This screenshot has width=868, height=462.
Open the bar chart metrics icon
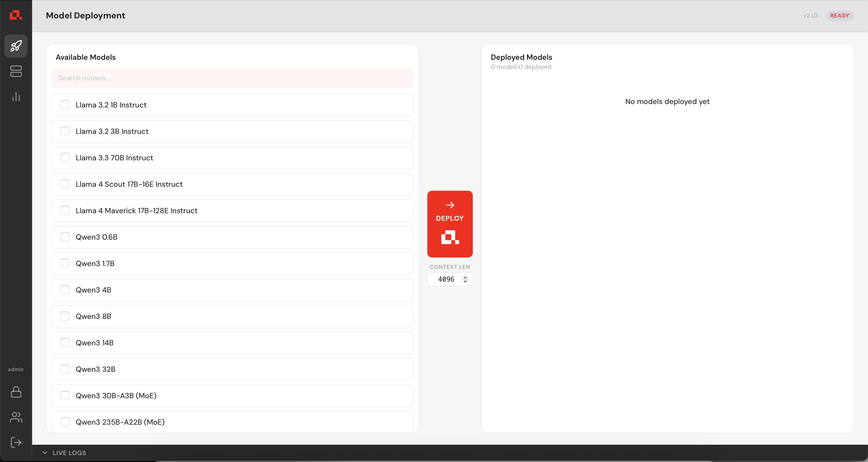pos(16,97)
